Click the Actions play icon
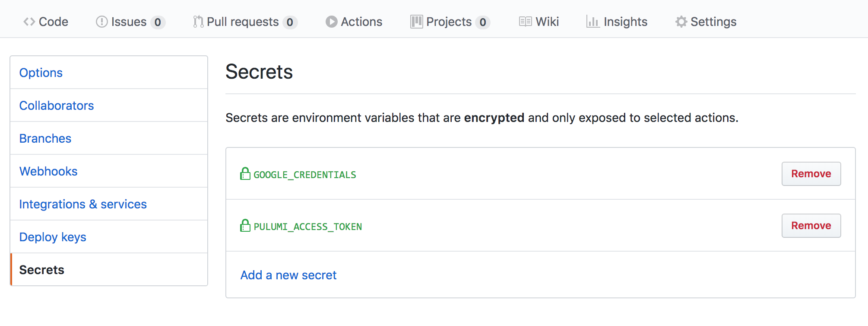 click(x=331, y=22)
